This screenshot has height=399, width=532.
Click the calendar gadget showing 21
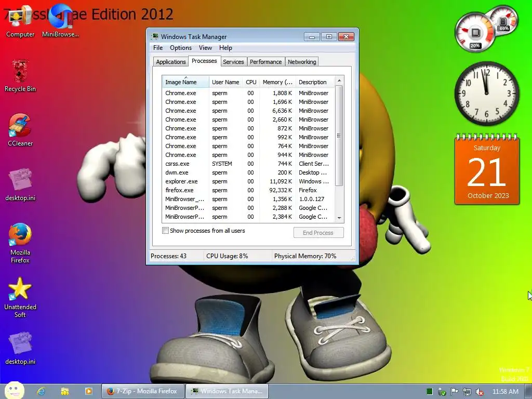(x=487, y=169)
